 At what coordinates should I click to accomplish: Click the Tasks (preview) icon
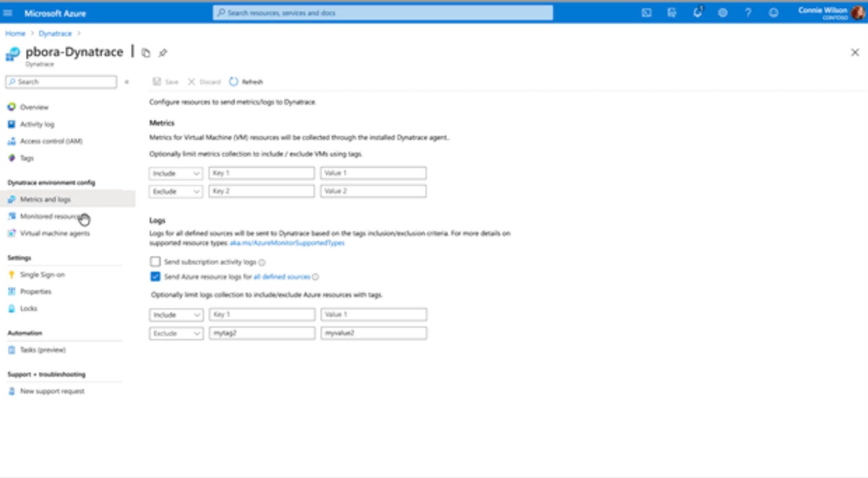coord(12,350)
